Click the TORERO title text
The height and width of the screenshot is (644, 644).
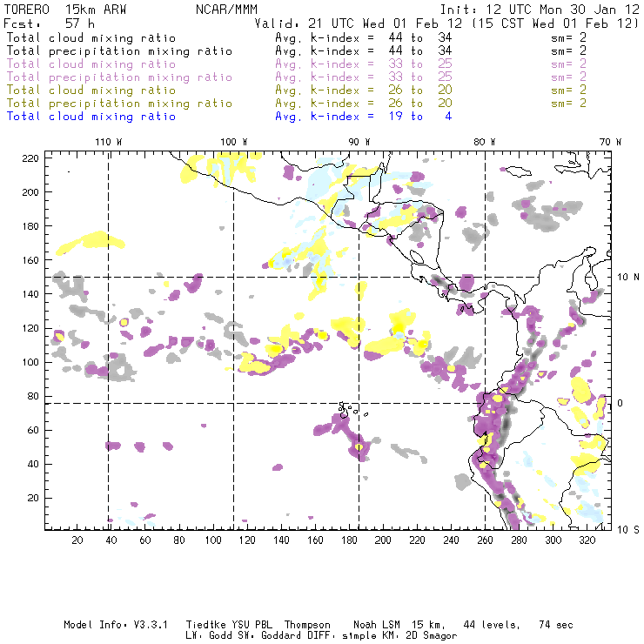coord(27,10)
